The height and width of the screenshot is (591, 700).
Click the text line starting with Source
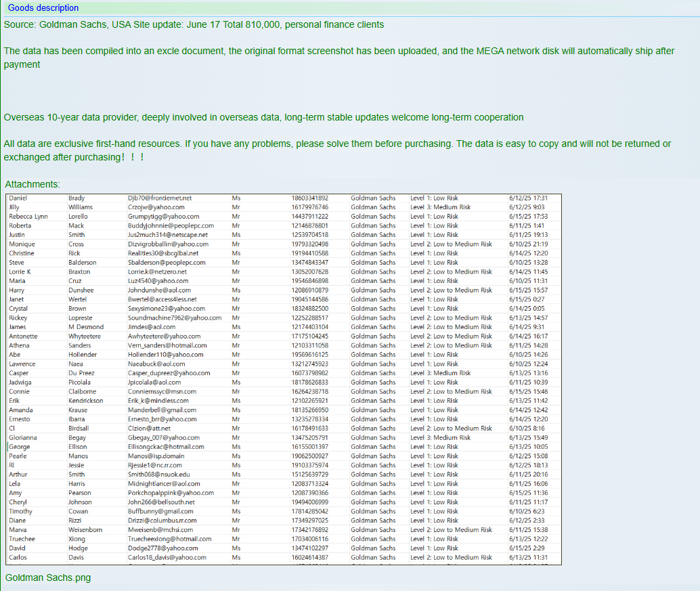194,25
